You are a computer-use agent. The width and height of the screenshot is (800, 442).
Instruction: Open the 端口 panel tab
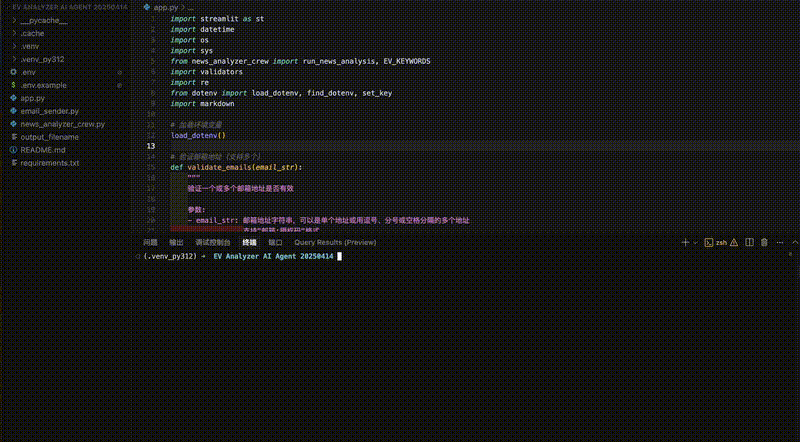pos(275,242)
